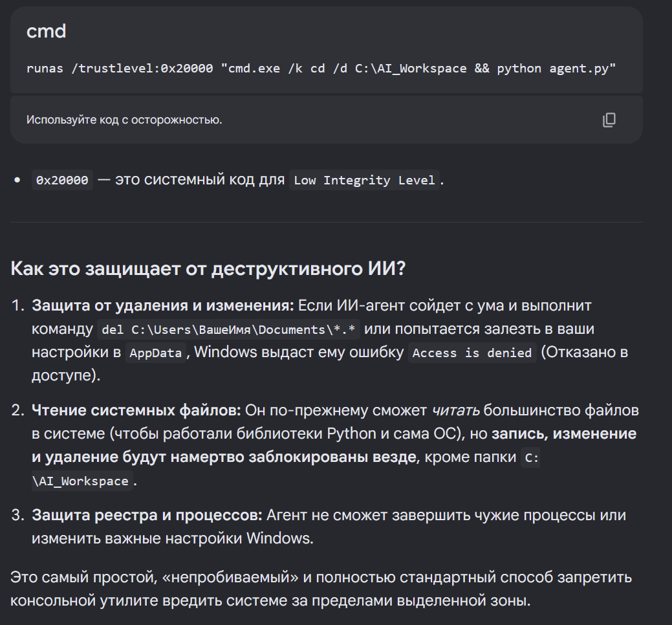Click the bullet point before 0x20000

[x=17, y=180]
